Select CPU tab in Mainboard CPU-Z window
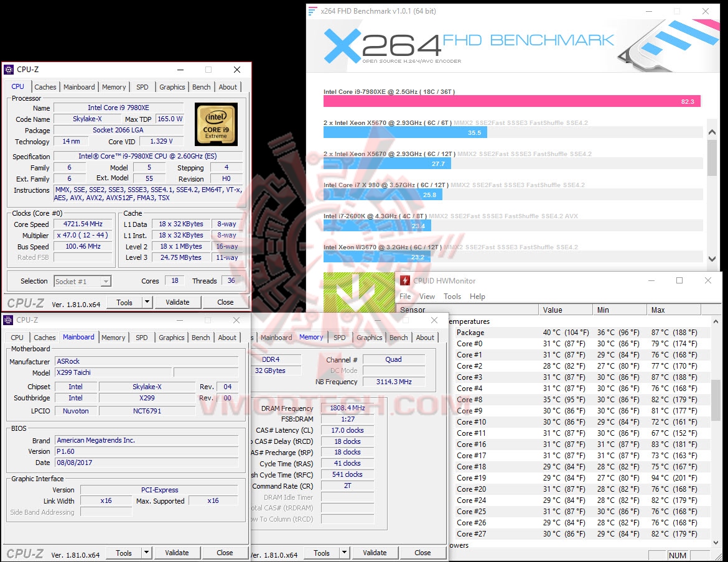 pyautogui.click(x=17, y=338)
